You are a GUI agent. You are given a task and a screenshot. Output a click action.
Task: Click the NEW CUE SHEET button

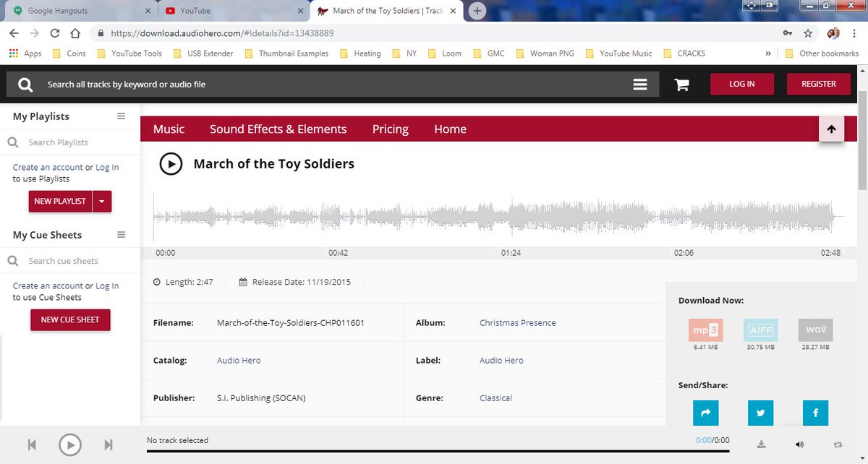pos(70,319)
